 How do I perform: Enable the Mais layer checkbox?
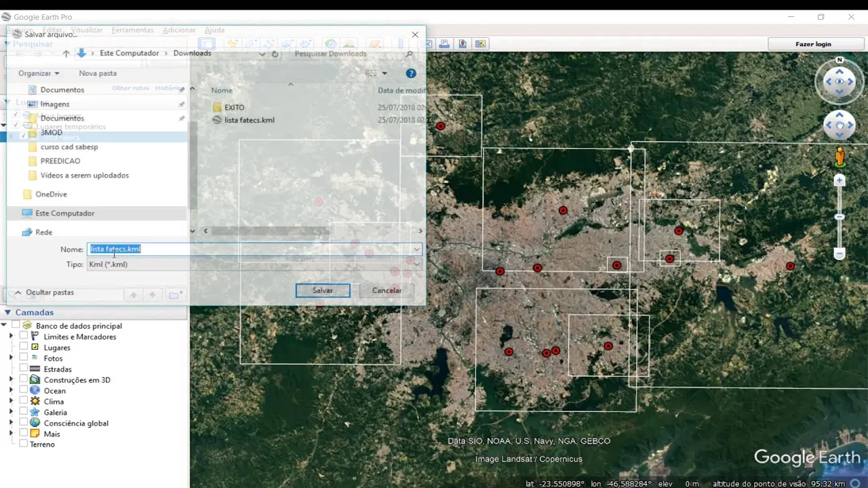(x=24, y=434)
